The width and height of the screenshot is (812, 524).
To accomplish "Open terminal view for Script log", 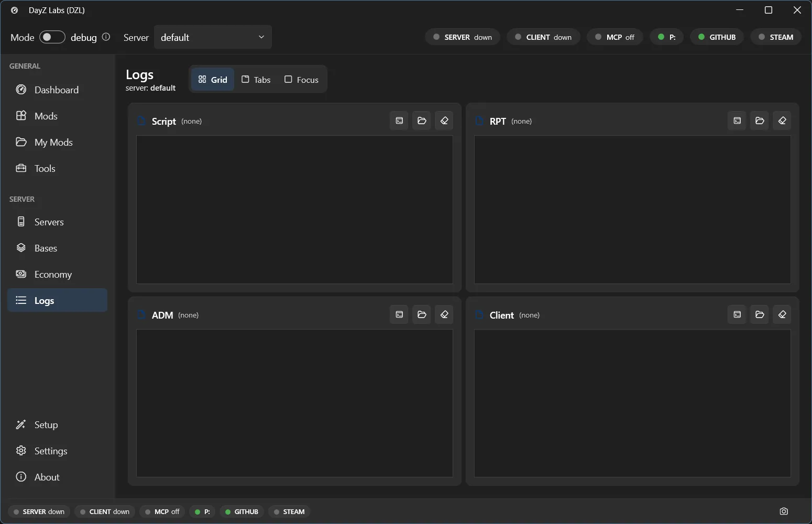I will click(x=399, y=121).
